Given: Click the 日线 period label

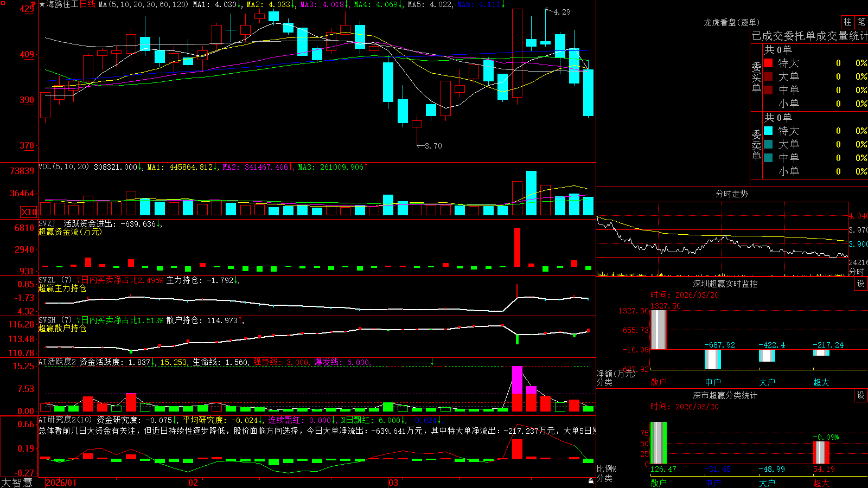Looking at the screenshot, I should [x=87, y=4].
